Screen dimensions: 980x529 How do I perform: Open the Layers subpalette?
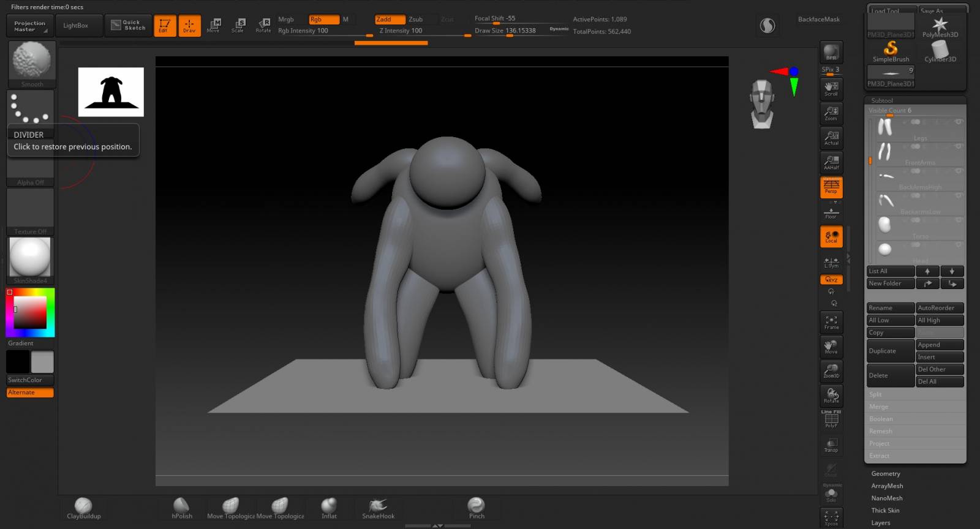(x=881, y=522)
